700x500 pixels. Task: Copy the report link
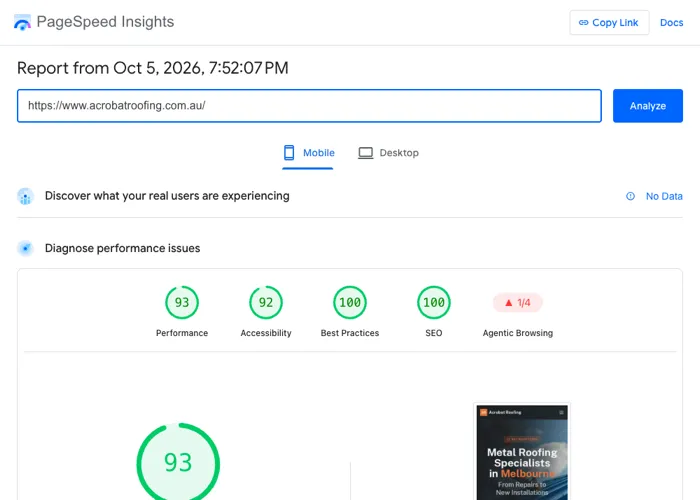[x=609, y=22]
